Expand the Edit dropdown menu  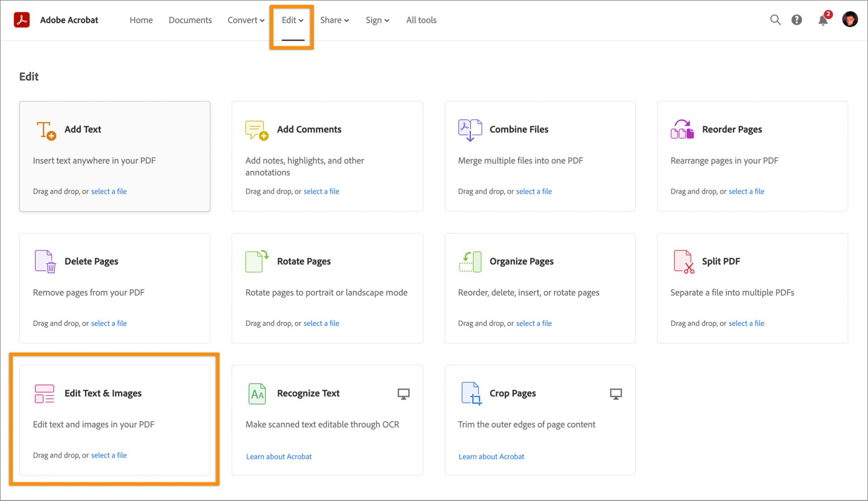tap(292, 20)
